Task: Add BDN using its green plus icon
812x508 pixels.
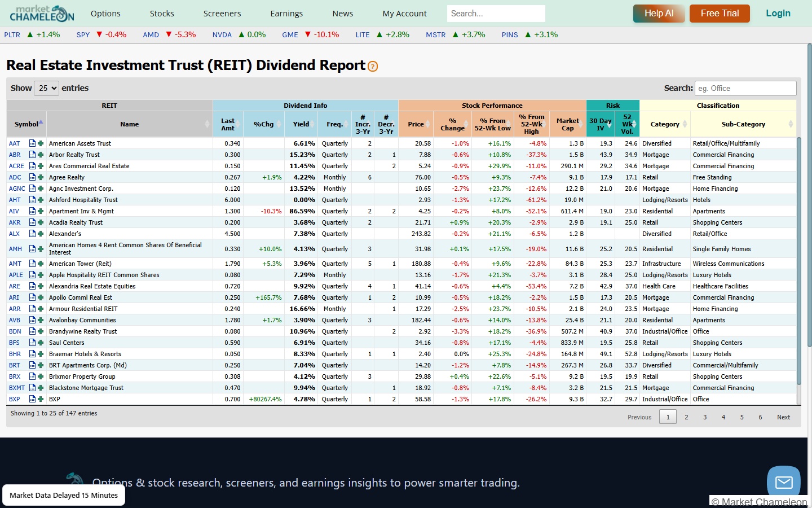Action: pyautogui.click(x=41, y=331)
